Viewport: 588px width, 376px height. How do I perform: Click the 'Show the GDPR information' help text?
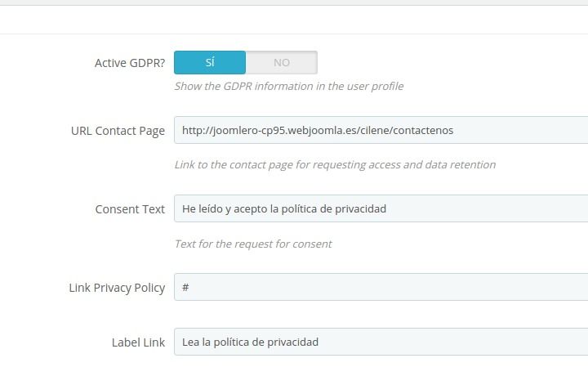tap(289, 87)
